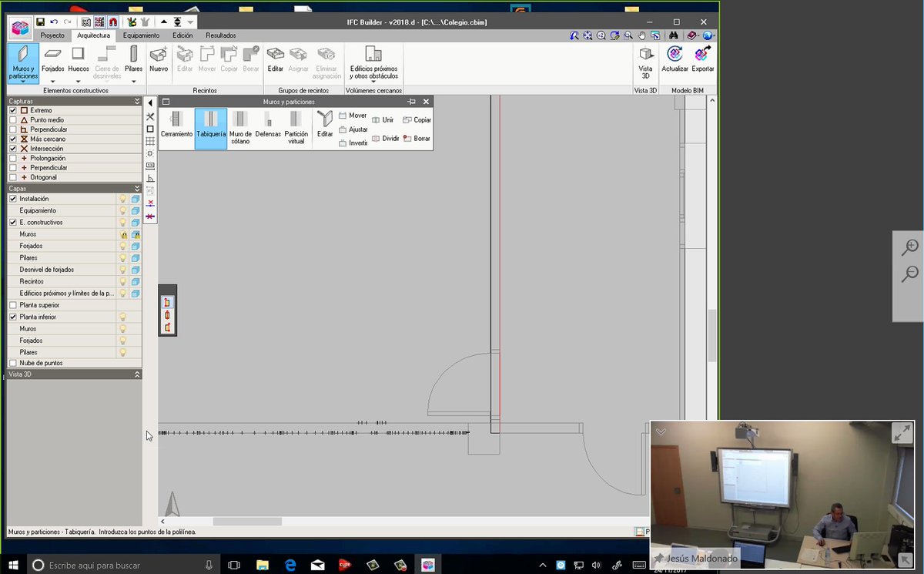Viewport: 924px width, 574px height.
Task: Check the Nube de puntos checkbox
Action: 12,363
